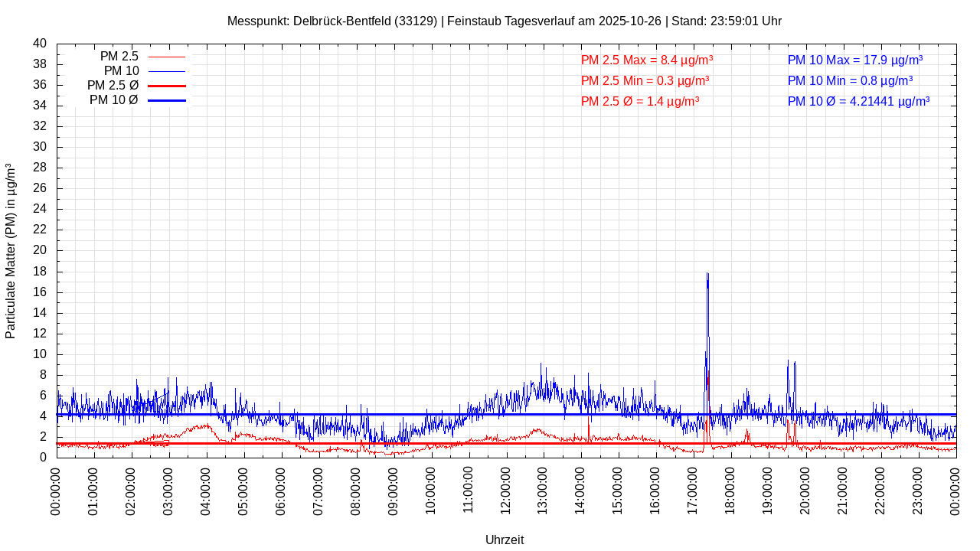Image resolution: width=980 pixels, height=551 pixels.
Task: Click the PM 2.5 legend label
Action: pyautogui.click(x=119, y=57)
